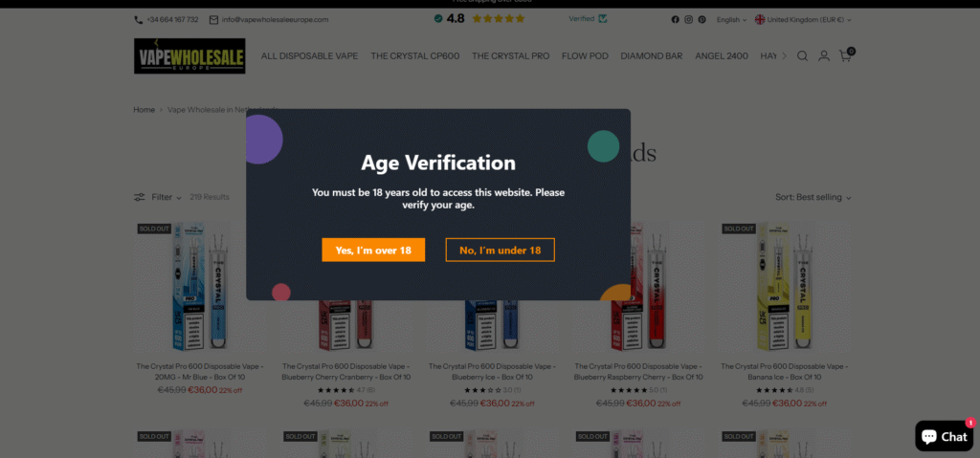The image size is (980, 458).
Task: Click the Banana Ice product image
Action: [x=785, y=286]
